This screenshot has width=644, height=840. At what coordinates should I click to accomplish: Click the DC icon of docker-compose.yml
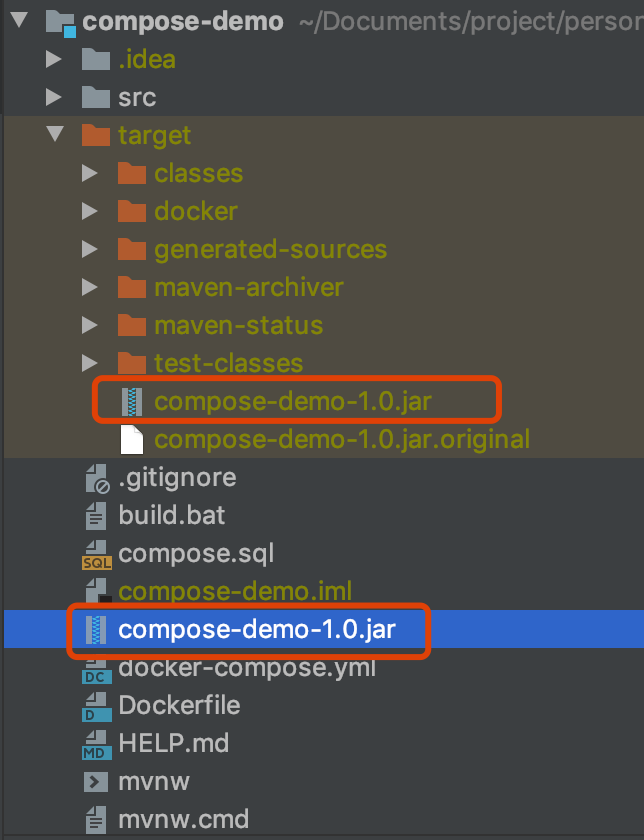(x=97, y=670)
